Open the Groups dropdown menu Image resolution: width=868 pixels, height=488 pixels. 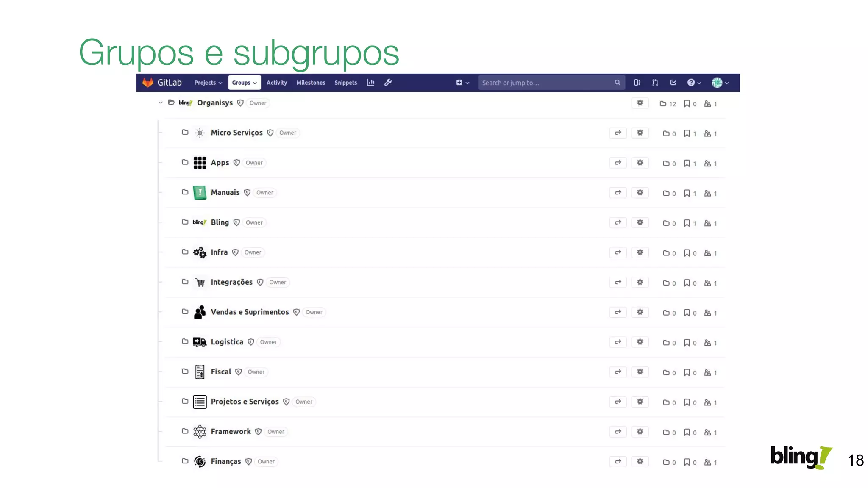(245, 83)
